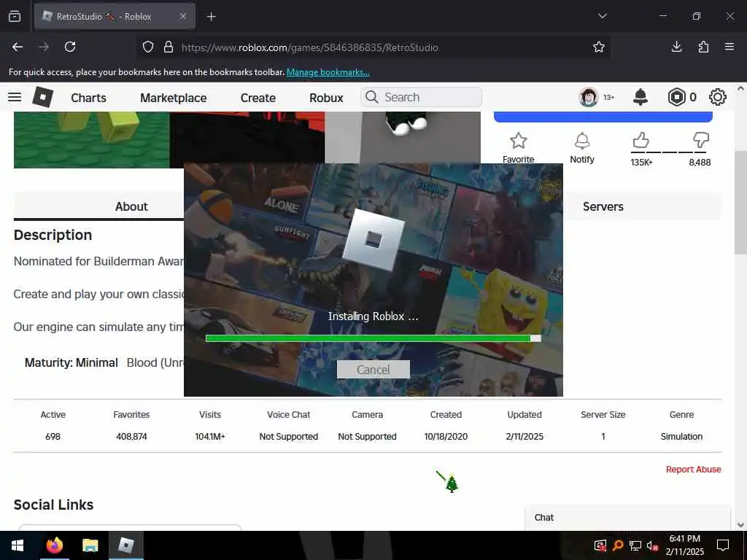Click the Roblox logo home icon
This screenshot has height=560, width=747.
42,97
